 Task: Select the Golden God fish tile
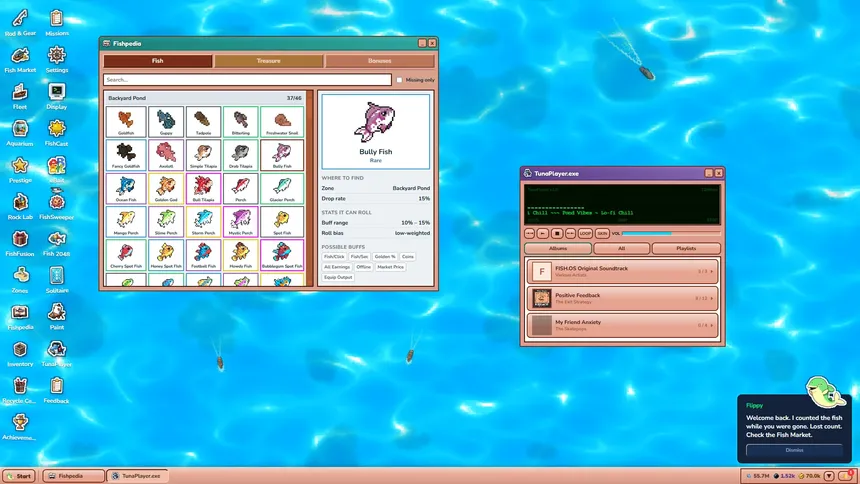pos(166,188)
